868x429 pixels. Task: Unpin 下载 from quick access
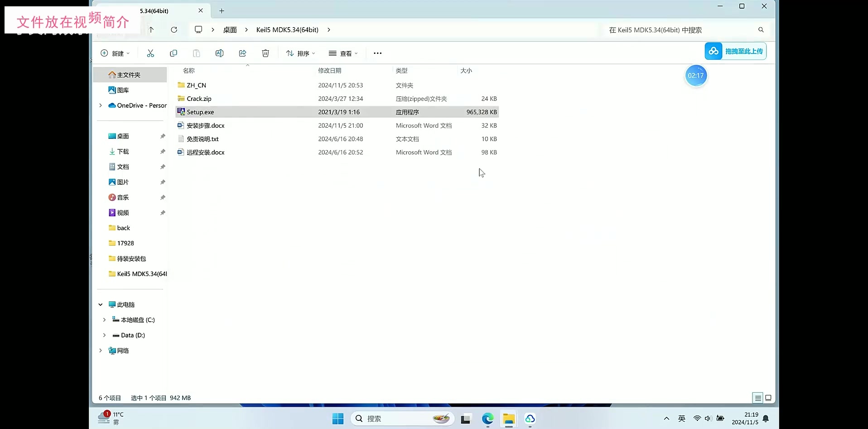click(x=162, y=151)
